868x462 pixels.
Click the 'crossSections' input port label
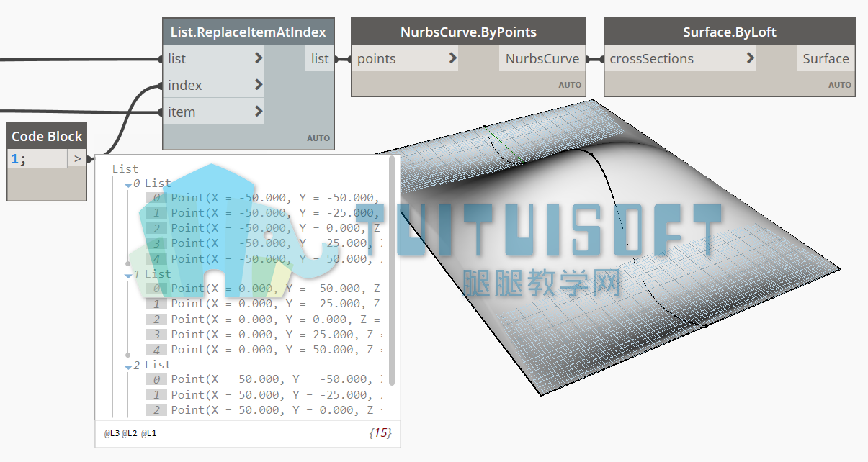tap(652, 58)
